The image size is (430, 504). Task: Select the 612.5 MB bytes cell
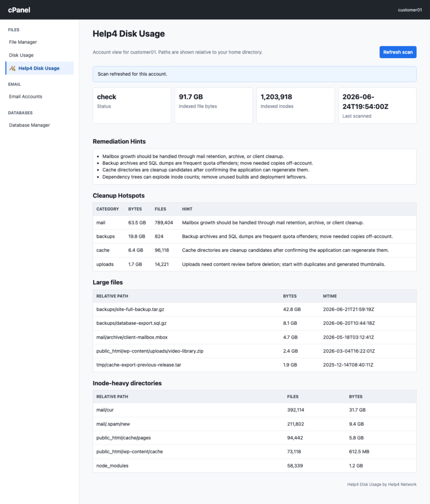coord(359,452)
